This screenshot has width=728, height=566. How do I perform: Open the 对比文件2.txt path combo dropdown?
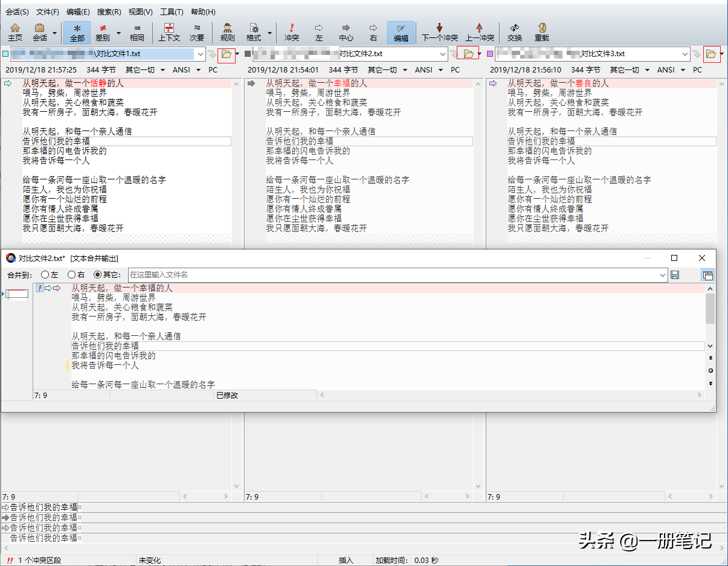point(442,54)
